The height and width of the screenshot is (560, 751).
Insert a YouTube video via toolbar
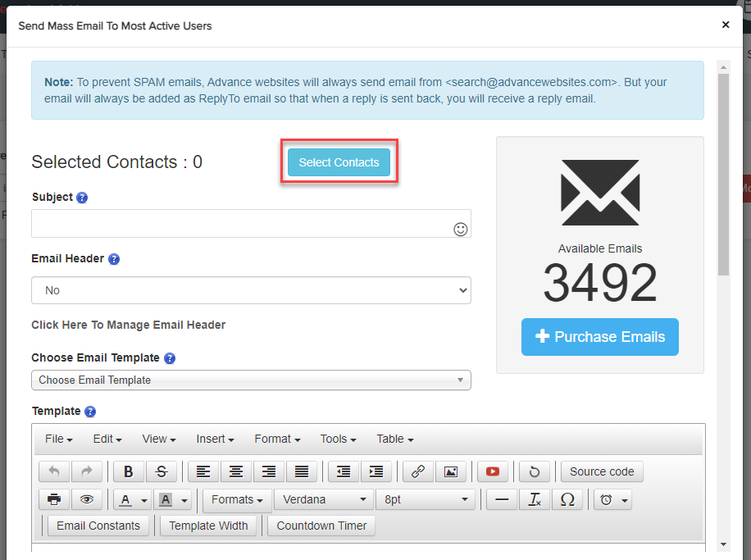[x=492, y=471]
